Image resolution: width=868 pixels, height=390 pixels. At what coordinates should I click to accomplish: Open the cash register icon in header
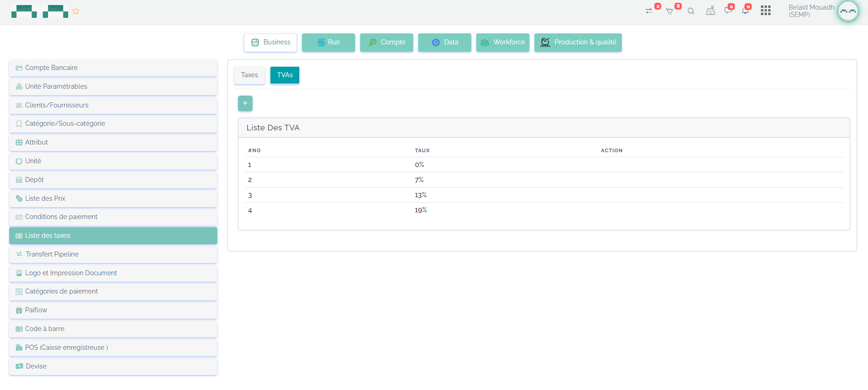pyautogui.click(x=710, y=11)
